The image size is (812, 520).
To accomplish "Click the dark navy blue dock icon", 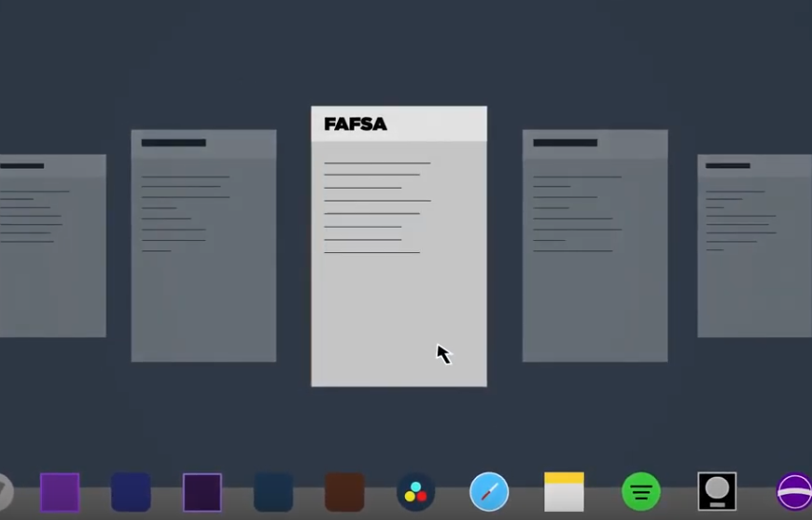I will pos(131,492).
